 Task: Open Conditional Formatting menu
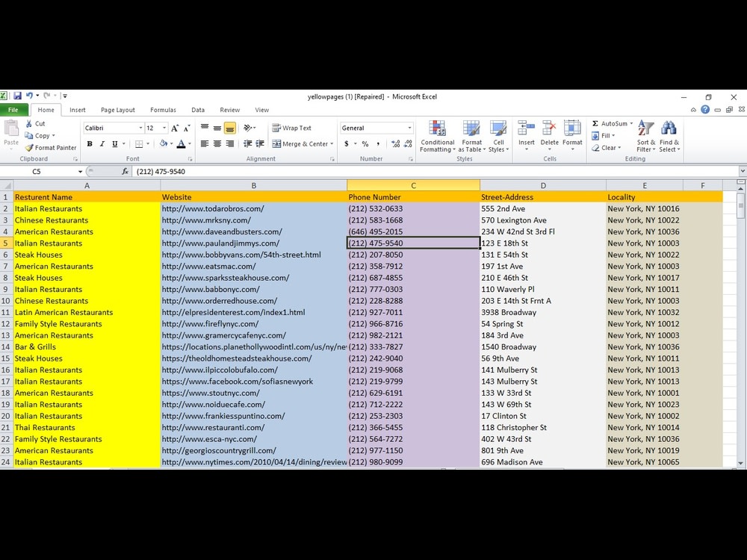(437, 136)
